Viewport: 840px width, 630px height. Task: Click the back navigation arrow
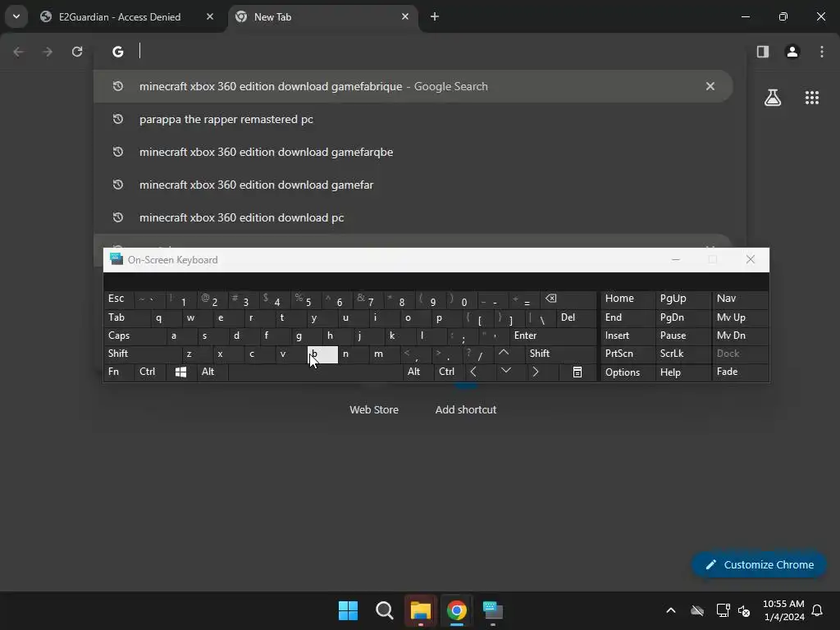[18, 52]
